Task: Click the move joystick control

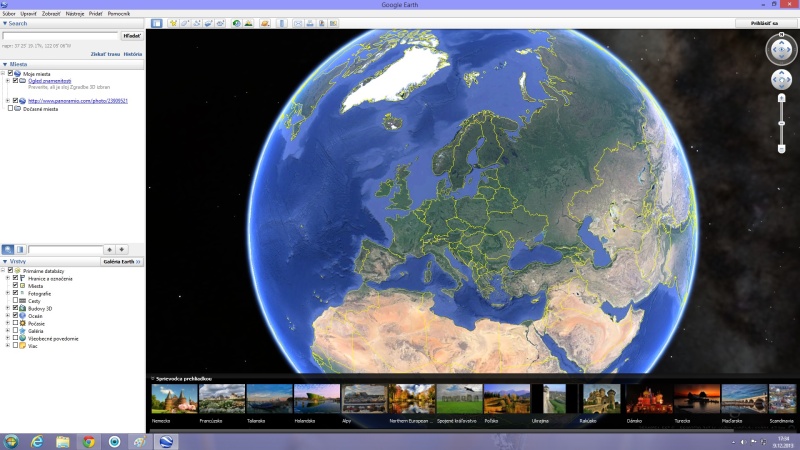Action: (781, 80)
